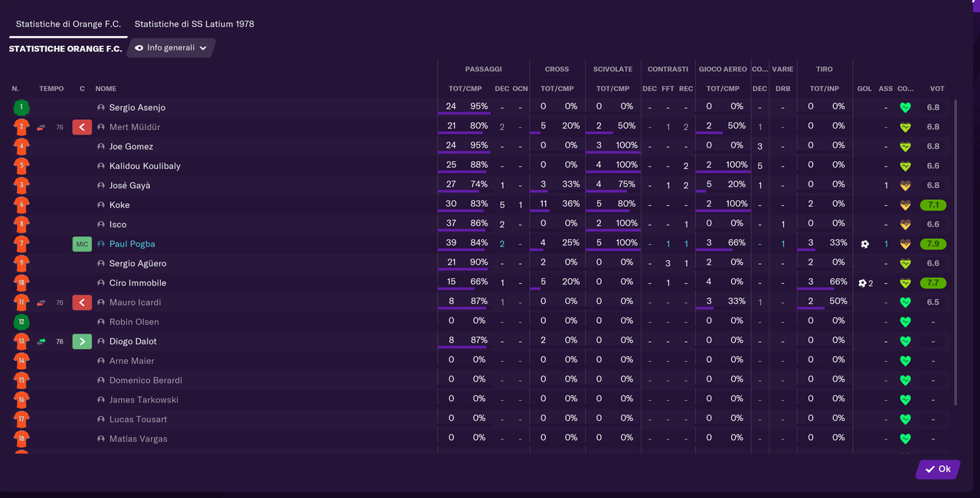Click the MiC badge beside Paul Pogba
Viewport: 980px width, 498px height.
82,244
